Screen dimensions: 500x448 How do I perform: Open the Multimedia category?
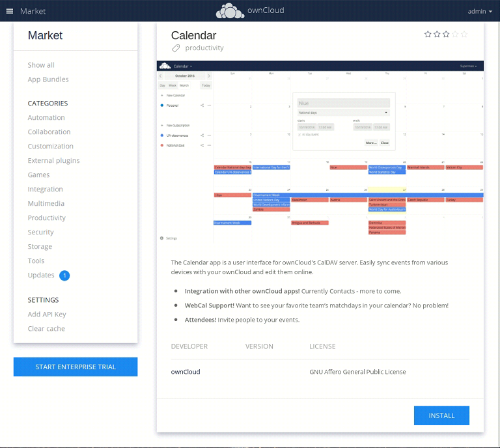pyautogui.click(x=46, y=203)
